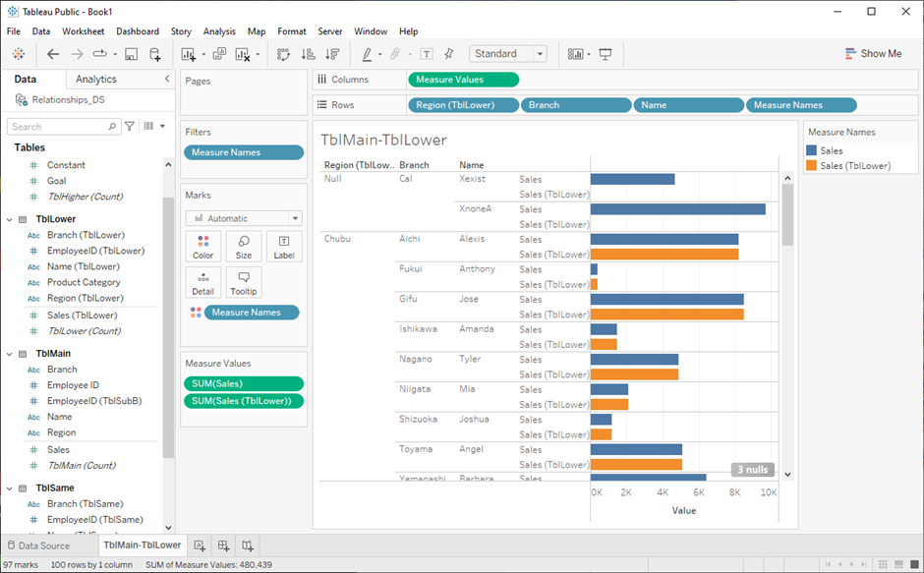Add a new story from the bottom tabs
924x573 pixels.
tap(248, 545)
